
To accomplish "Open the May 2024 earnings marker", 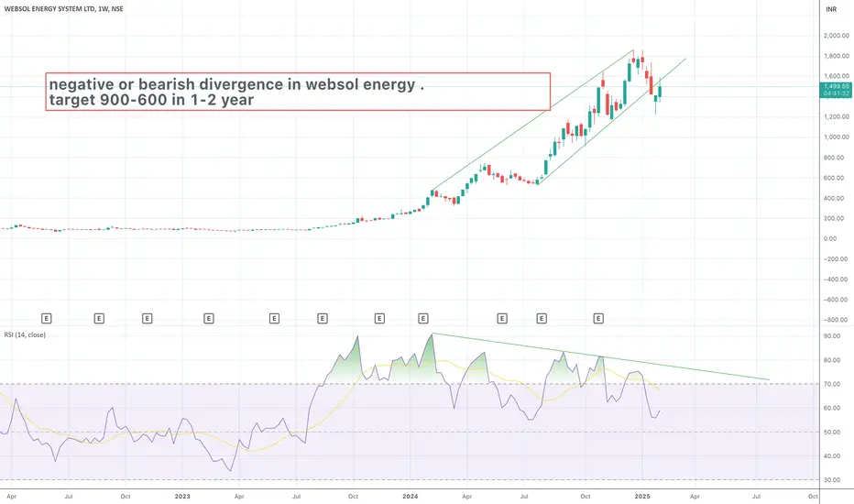I will [502, 318].
